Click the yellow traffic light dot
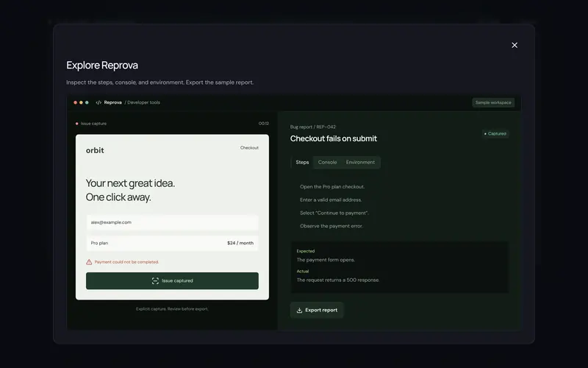588x368 pixels. (x=81, y=102)
